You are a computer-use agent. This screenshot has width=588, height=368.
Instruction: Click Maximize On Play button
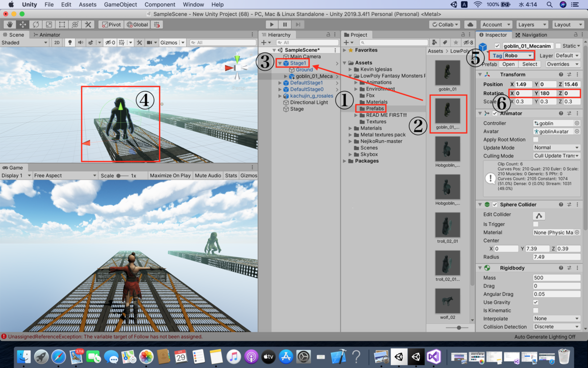click(170, 176)
